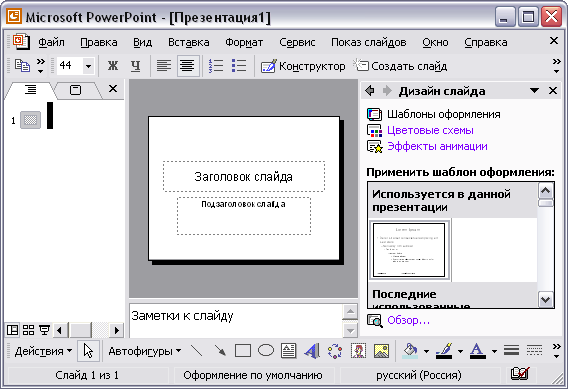Insert a Text Box
This screenshot has height=389, width=568.
[x=289, y=351]
